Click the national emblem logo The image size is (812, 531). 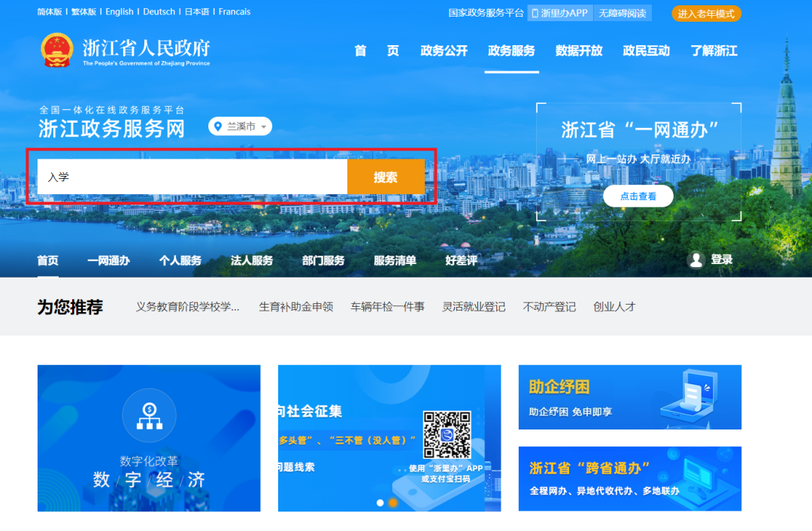pyautogui.click(x=57, y=50)
